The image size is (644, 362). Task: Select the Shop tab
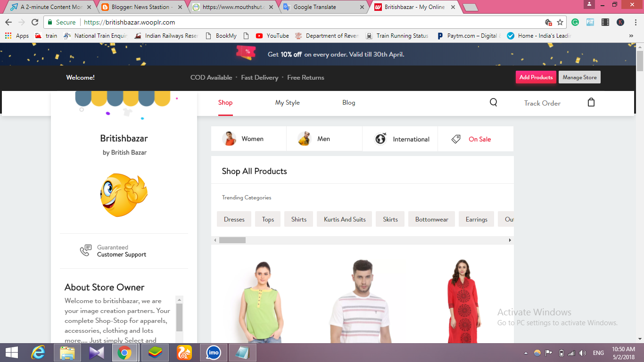pos(225,103)
